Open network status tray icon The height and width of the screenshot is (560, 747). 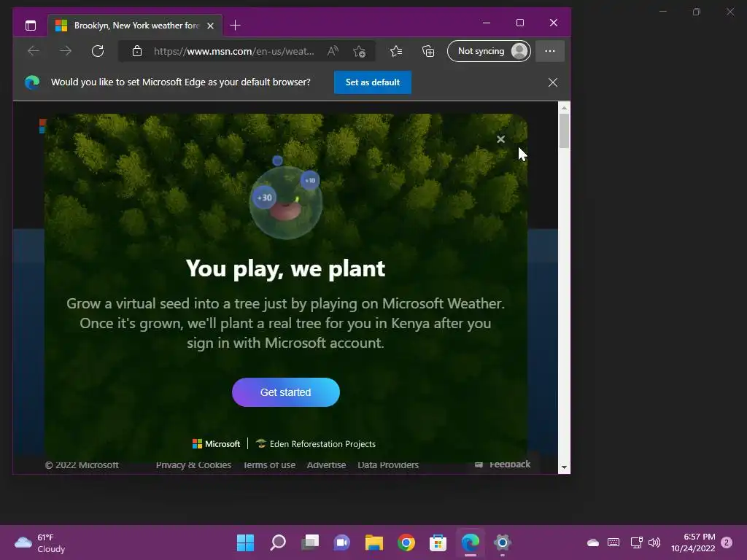636,542
